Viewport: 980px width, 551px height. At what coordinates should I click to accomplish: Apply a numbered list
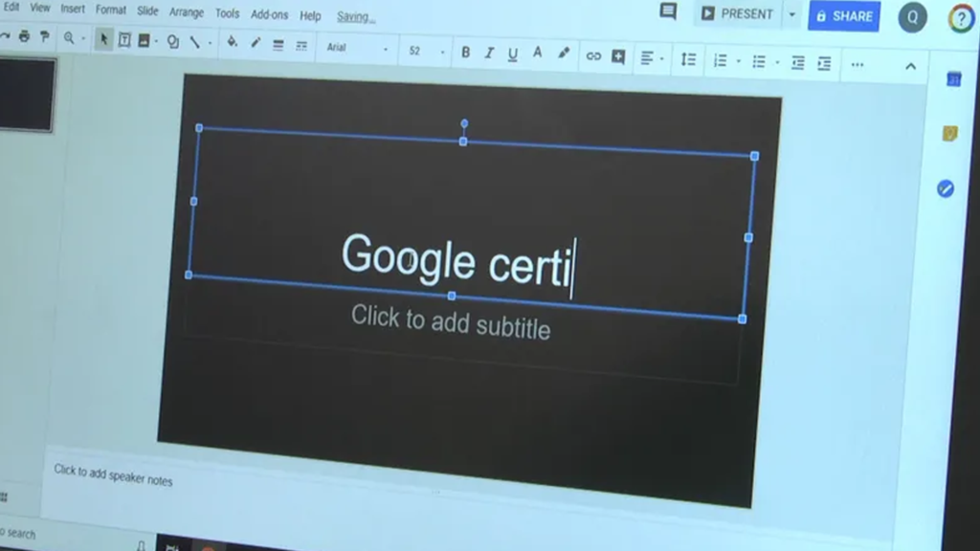[720, 60]
